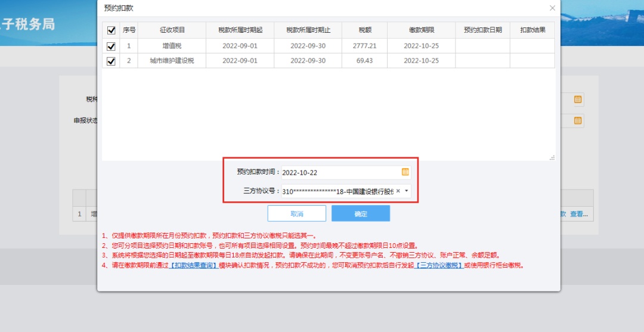Click the 税额 column header
The height and width of the screenshot is (332, 644).
[x=365, y=30]
